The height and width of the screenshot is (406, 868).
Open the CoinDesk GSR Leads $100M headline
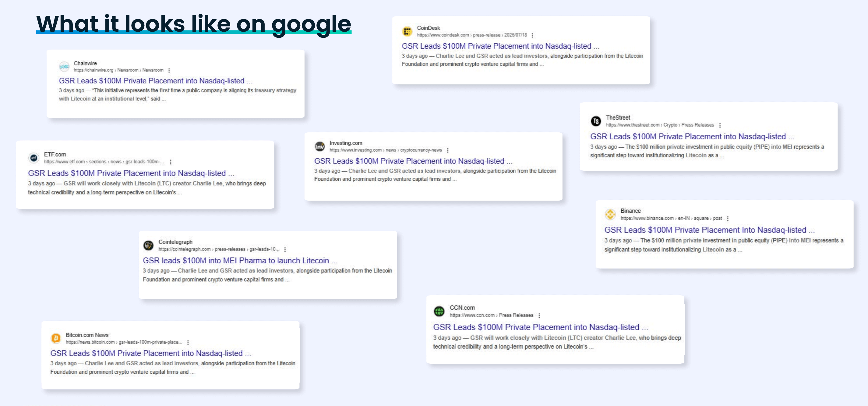(496, 46)
